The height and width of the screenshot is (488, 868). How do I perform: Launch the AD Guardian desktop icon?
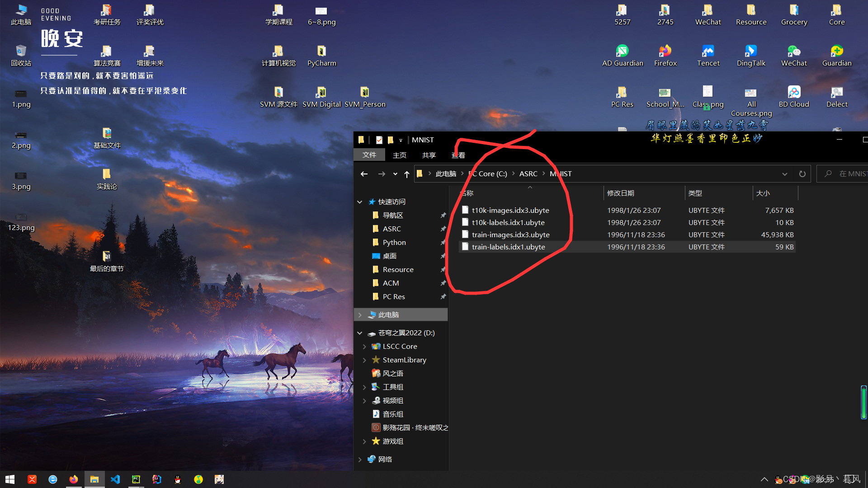(622, 56)
